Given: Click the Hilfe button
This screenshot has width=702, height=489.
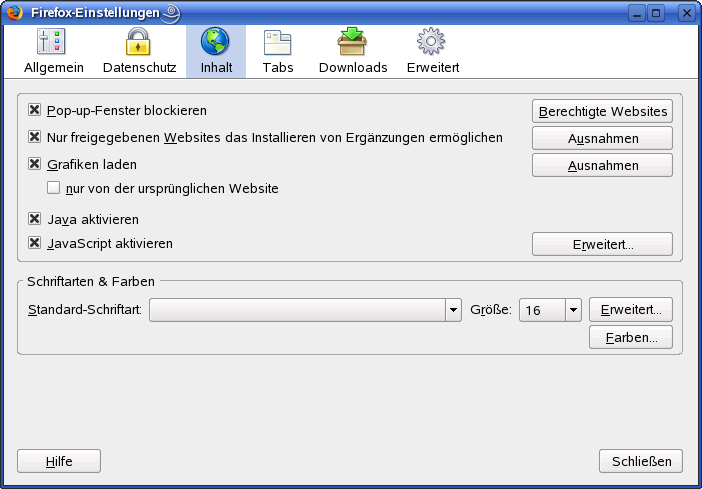Looking at the screenshot, I should tap(59, 461).
